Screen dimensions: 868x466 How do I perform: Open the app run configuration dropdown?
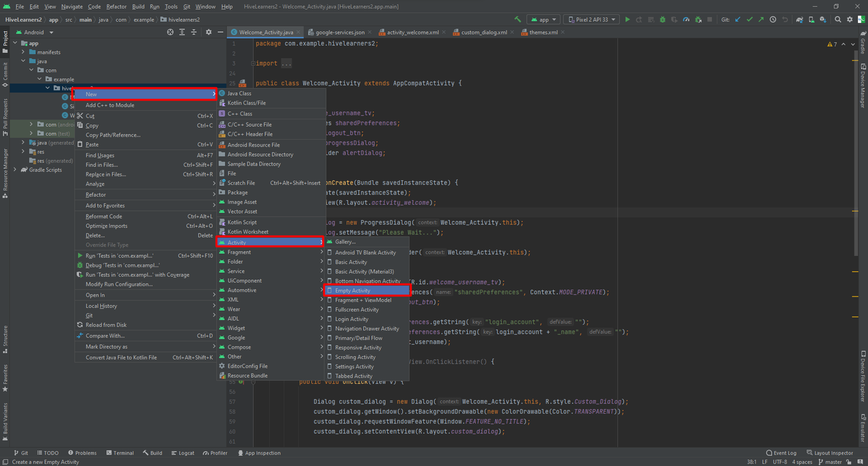coord(544,20)
